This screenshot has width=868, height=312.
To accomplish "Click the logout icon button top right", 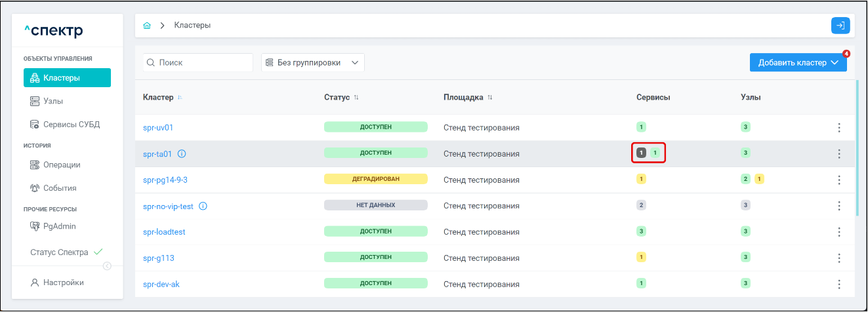I will (x=840, y=26).
